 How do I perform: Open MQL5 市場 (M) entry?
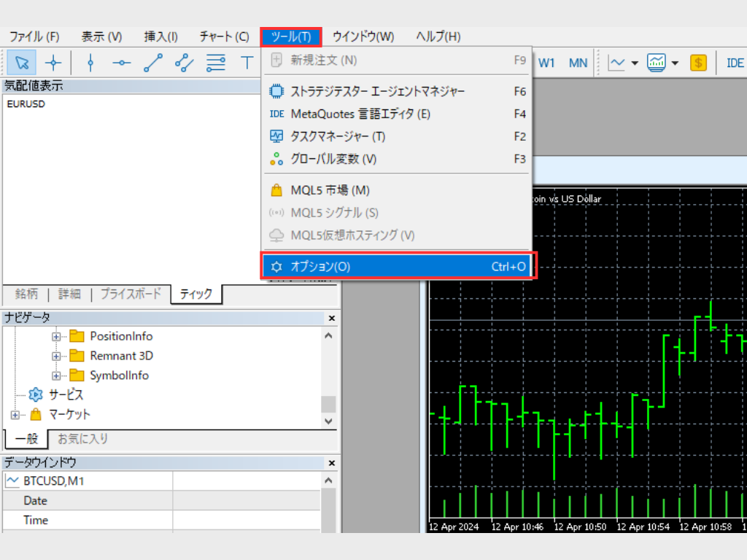point(398,190)
